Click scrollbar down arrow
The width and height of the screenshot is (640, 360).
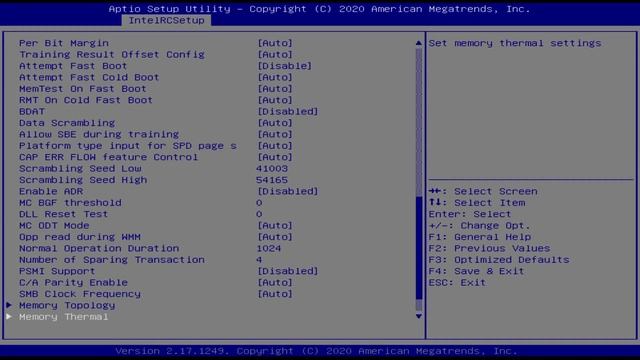[x=419, y=316]
